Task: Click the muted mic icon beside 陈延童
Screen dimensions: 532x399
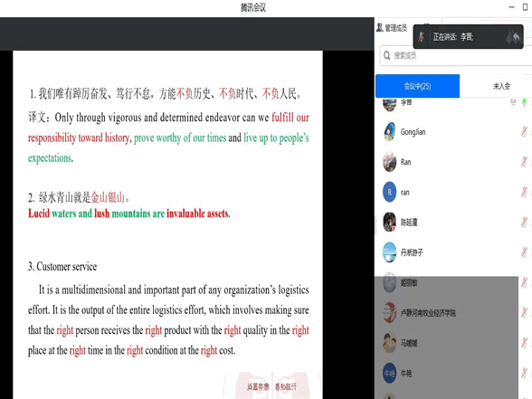Action: 524,223
